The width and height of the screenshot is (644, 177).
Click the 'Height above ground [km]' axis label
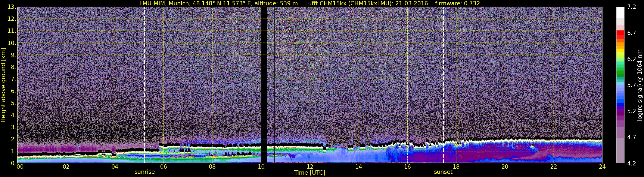coord(3,85)
